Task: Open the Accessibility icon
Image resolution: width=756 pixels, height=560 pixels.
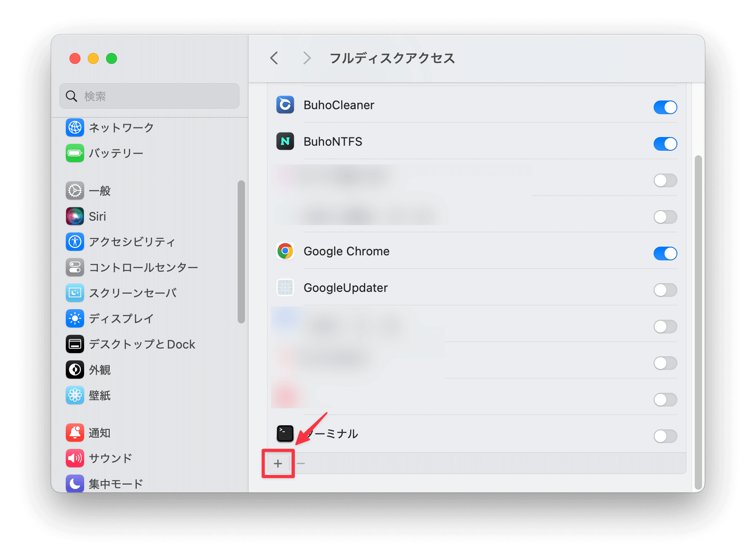Action: point(75,242)
